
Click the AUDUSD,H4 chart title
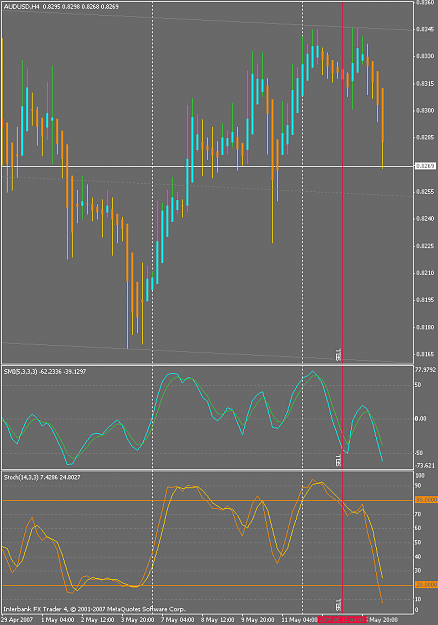click(x=61, y=7)
